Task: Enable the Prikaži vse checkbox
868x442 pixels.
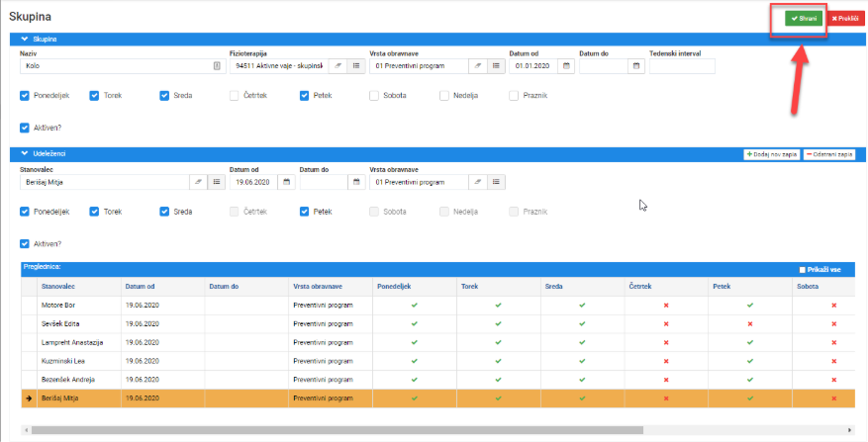Action: [802, 270]
